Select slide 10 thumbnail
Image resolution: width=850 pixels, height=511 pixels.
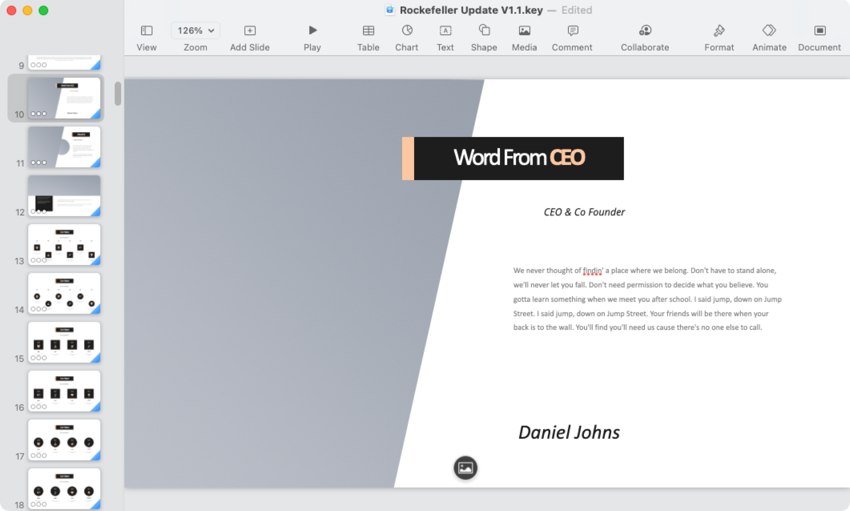(64, 98)
